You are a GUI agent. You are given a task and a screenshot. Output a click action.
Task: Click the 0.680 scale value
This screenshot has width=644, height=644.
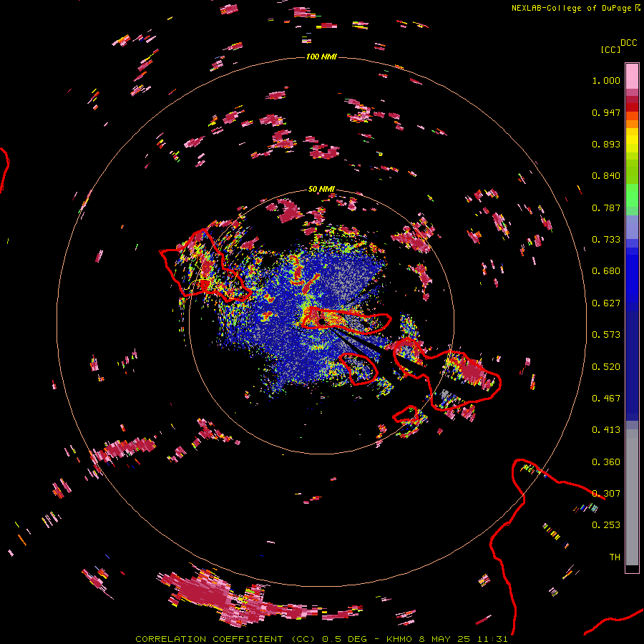click(x=606, y=271)
